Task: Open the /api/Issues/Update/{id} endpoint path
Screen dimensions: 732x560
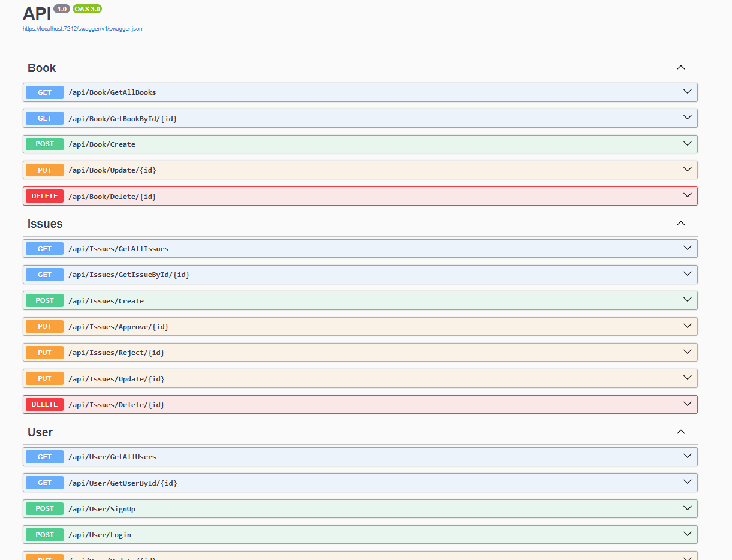Action: [116, 379]
